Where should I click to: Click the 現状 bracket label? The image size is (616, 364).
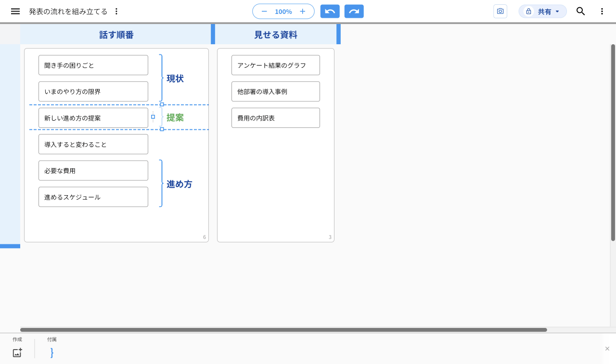click(x=175, y=78)
